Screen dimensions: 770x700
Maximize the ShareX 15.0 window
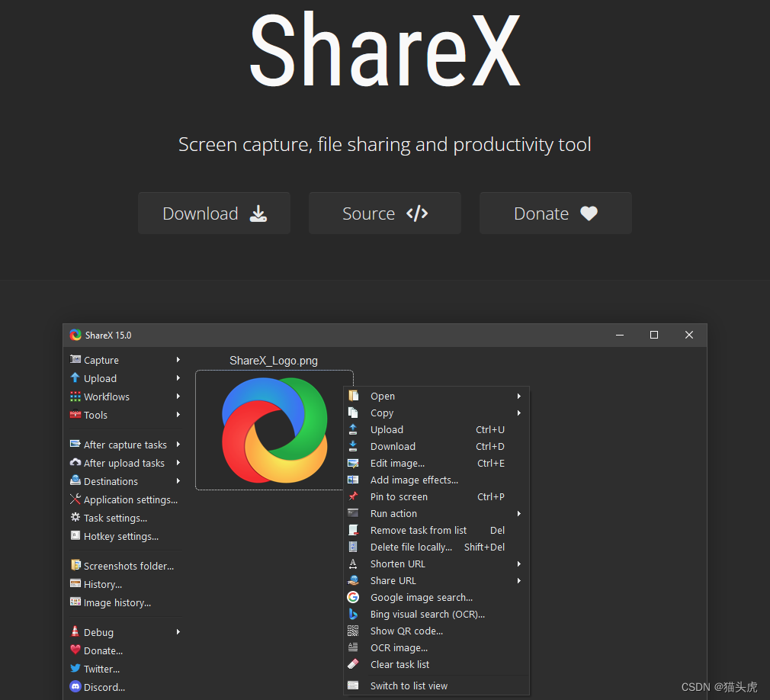654,335
